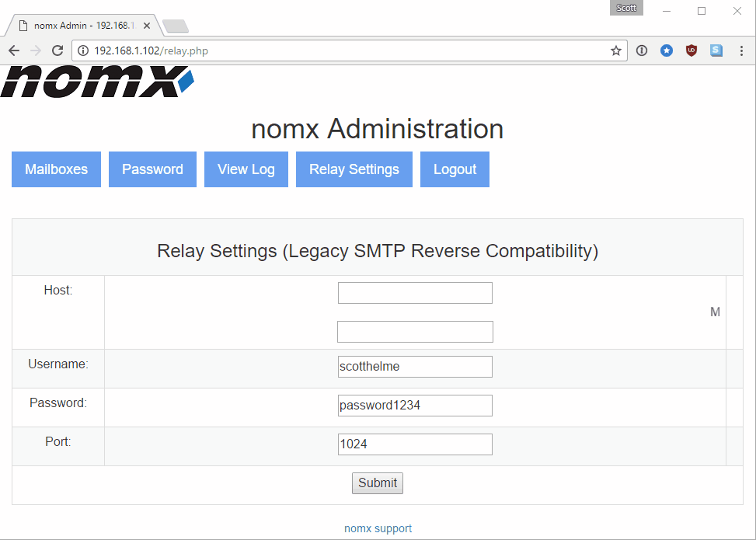Click the Port field showing 1024
The image size is (756, 540).
(x=415, y=444)
